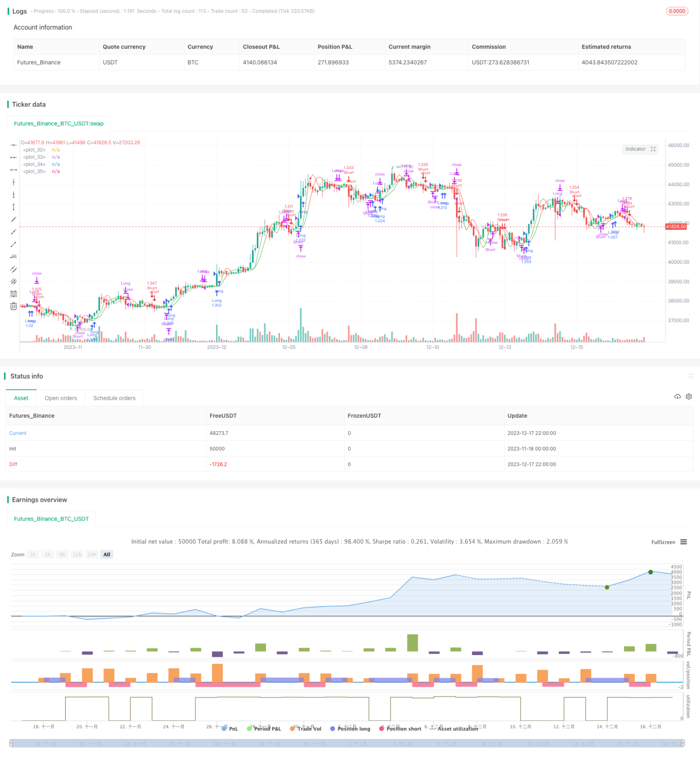Toggle the PnL series in chart legend
The width and height of the screenshot is (700, 759).
(229, 729)
